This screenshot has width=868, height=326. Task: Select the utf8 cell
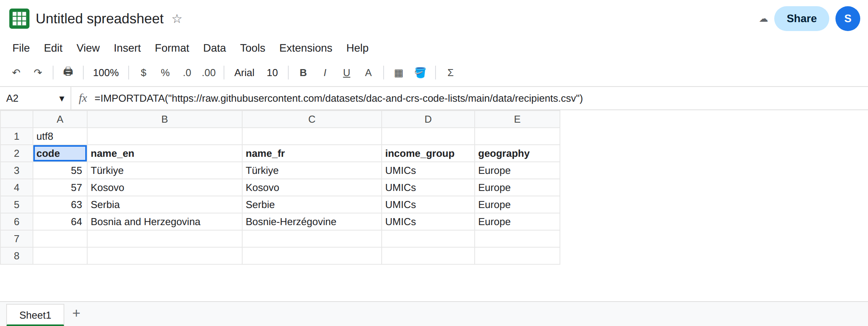tap(60, 136)
